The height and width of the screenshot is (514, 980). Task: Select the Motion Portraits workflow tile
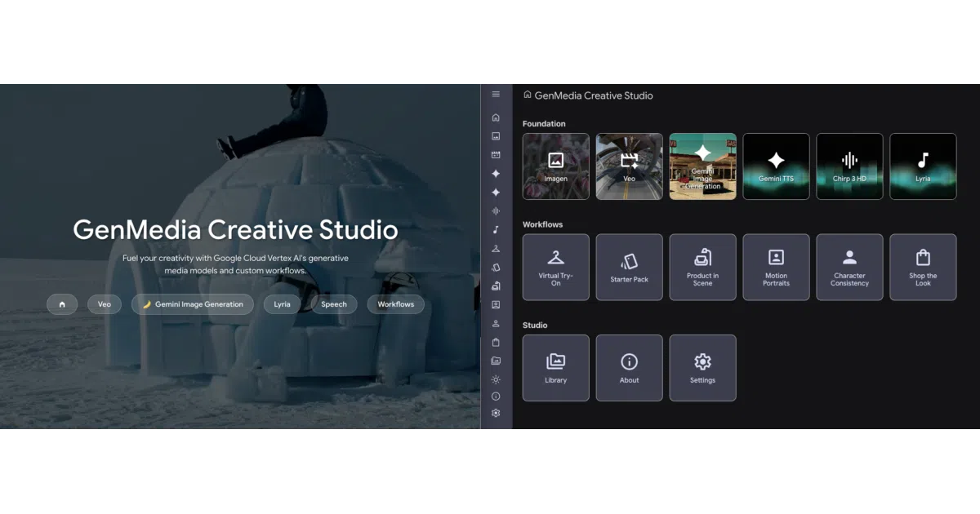tap(777, 268)
